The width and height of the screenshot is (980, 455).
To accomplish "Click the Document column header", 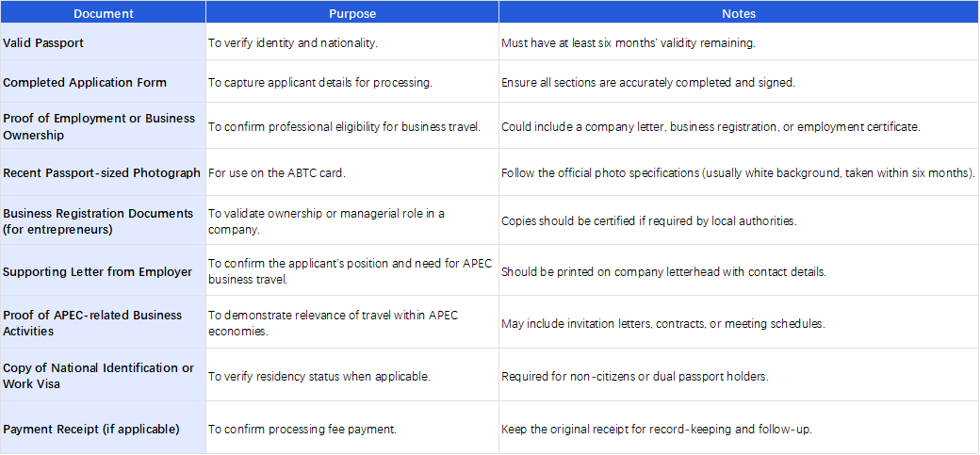I will coord(103,14).
